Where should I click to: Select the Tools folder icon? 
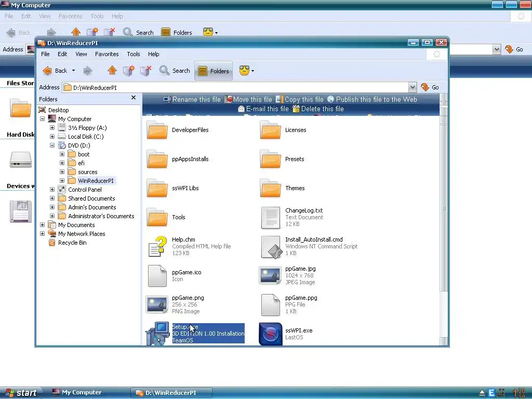coord(157,217)
